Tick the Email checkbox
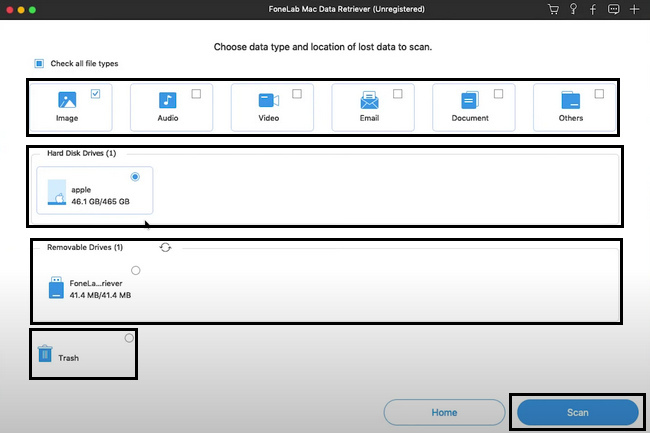Screen dimensions: 650x433 point(398,94)
